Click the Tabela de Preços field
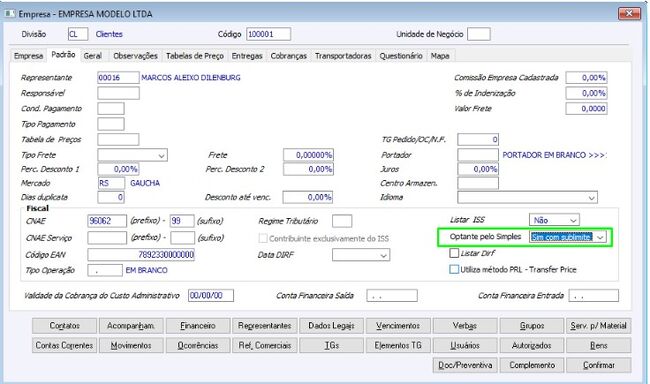650x384 pixels. (118, 139)
